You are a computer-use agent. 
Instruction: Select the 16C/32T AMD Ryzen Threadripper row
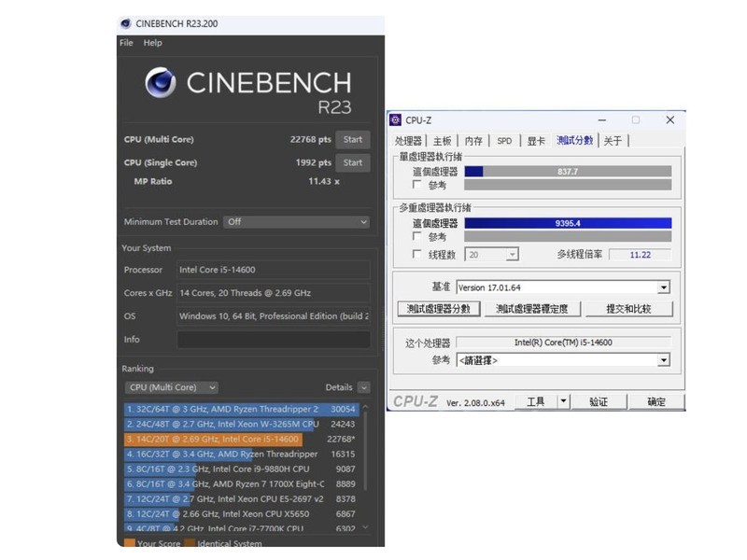[242, 454]
